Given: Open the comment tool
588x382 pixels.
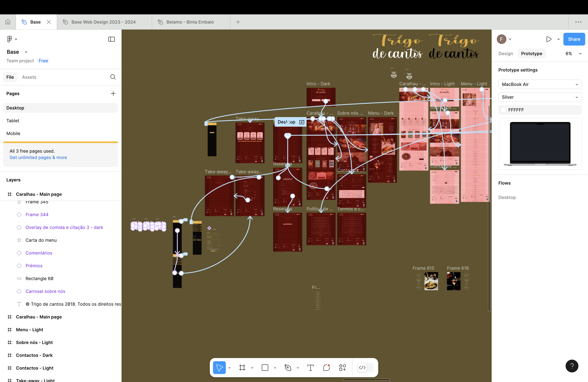Looking at the screenshot, I should [x=326, y=368].
